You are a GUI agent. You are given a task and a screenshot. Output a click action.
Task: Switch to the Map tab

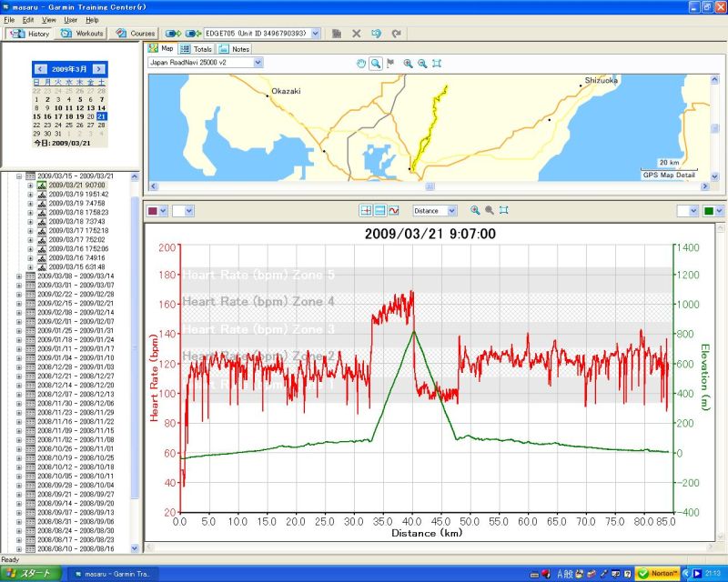(x=161, y=48)
